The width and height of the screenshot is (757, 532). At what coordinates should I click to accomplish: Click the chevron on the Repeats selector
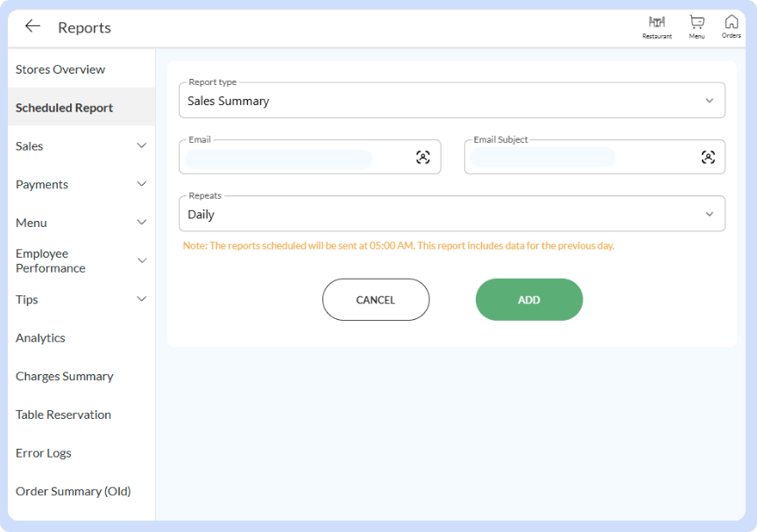pyautogui.click(x=711, y=213)
